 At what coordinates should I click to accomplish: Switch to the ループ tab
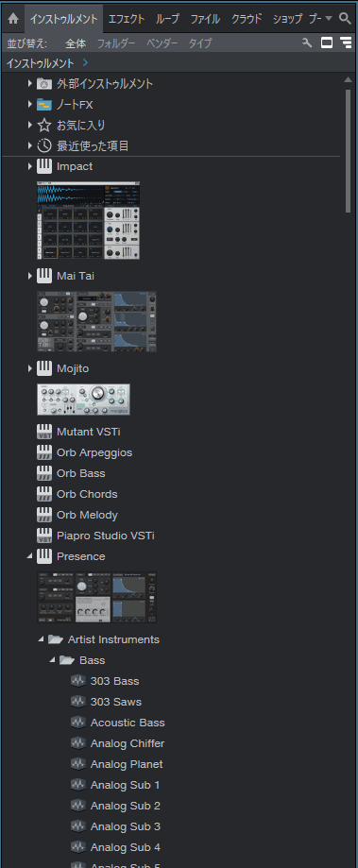167,19
